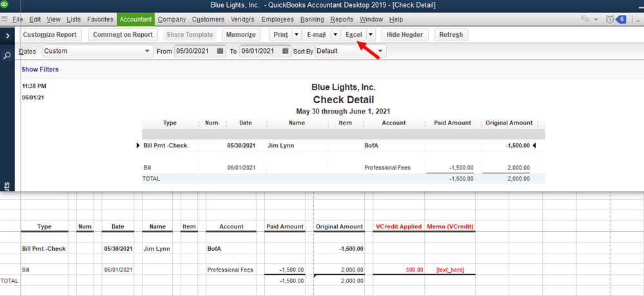Open the File menu
Screen dimensions: 644x296
point(17,19)
